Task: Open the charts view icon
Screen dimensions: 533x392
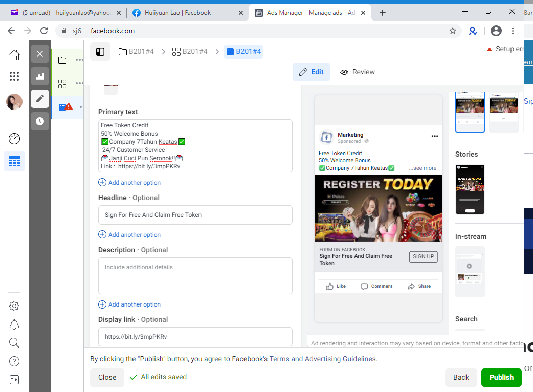Action: pyautogui.click(x=40, y=76)
